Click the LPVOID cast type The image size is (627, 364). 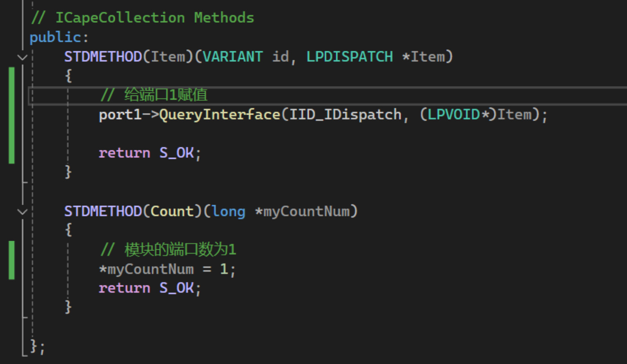(454, 115)
